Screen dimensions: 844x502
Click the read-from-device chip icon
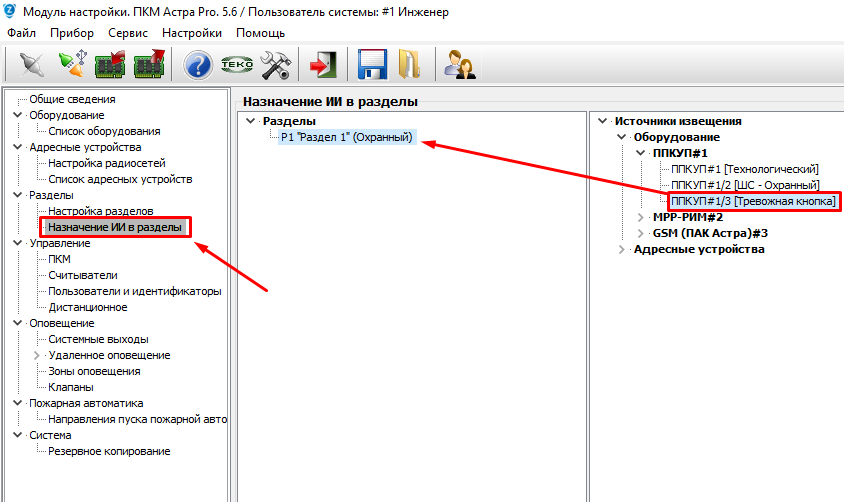click(x=108, y=65)
